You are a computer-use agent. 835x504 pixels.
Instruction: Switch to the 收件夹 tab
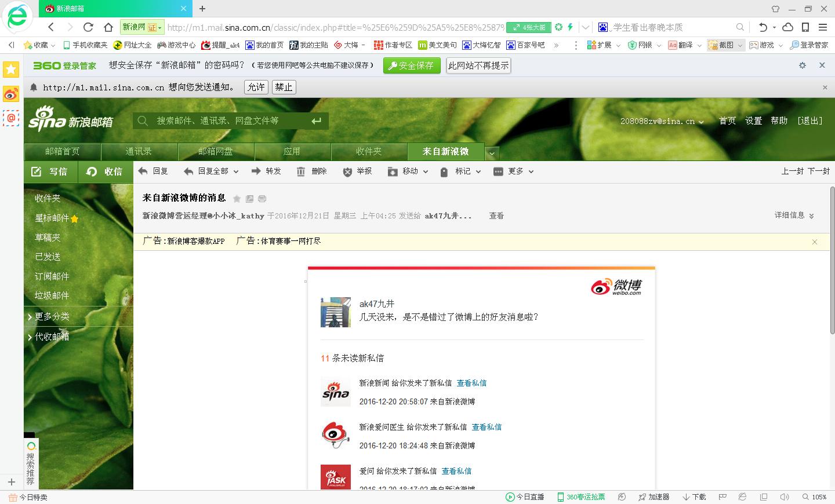click(x=369, y=152)
